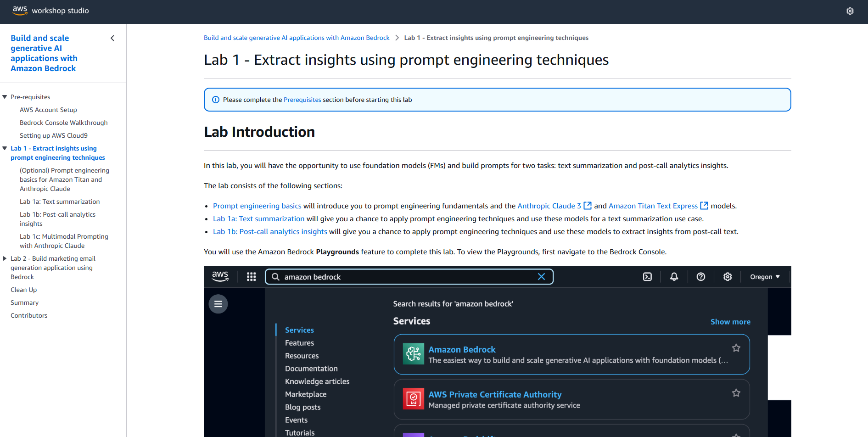Screen dimensions: 868x437
Task: Open Lab 1b: Post-call analytics insights in sidebar
Action: tap(57, 219)
